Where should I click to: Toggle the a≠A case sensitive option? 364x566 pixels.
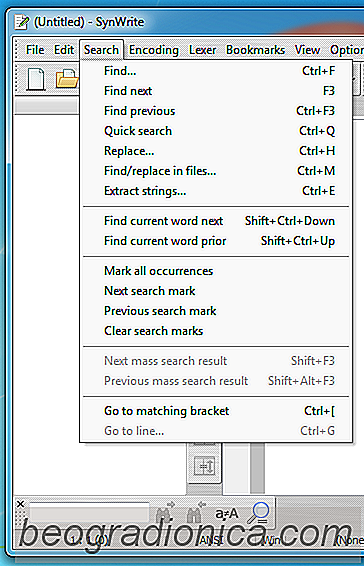(227, 513)
